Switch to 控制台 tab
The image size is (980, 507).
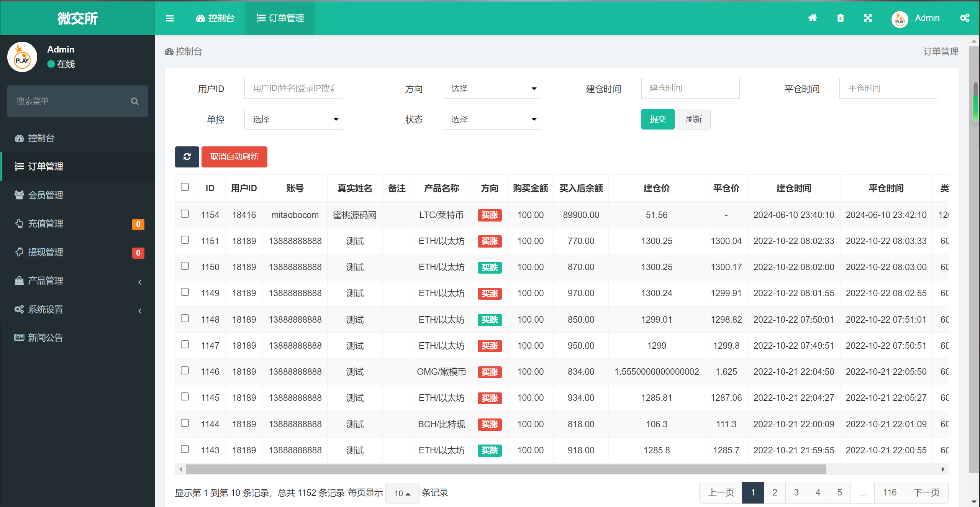[x=215, y=18]
